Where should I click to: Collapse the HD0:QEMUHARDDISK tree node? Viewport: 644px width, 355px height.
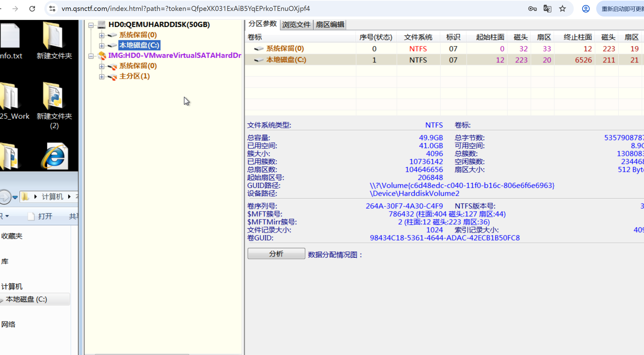(x=91, y=25)
